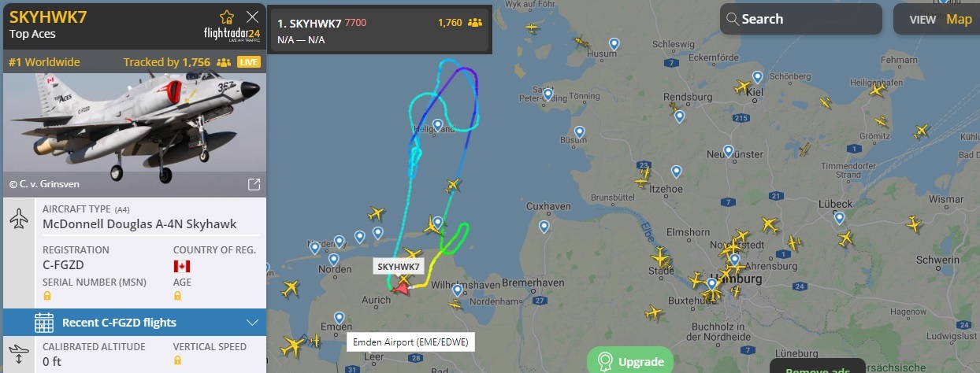Image resolution: width=980 pixels, height=373 pixels.
Task: Click the Cuxhaven airport pin marker
Action: (544, 227)
